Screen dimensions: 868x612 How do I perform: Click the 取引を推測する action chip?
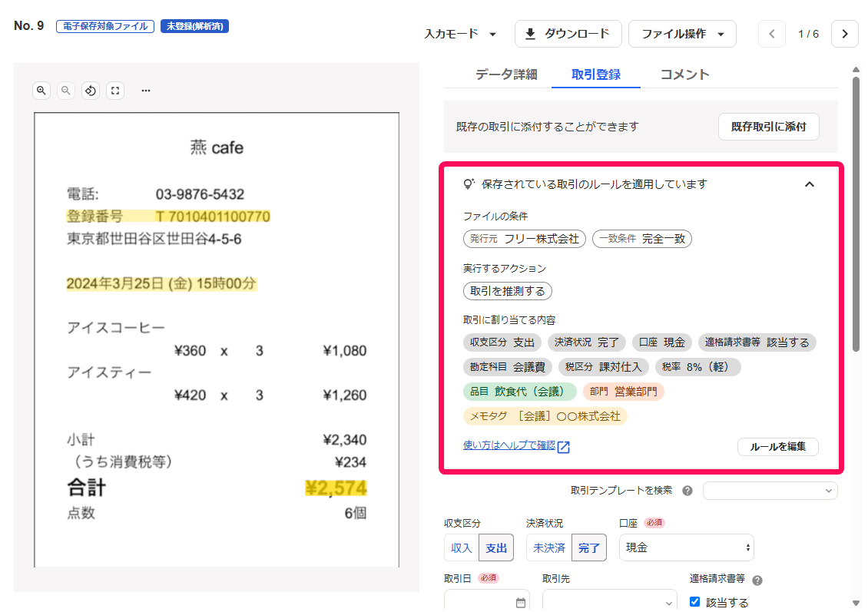point(508,291)
